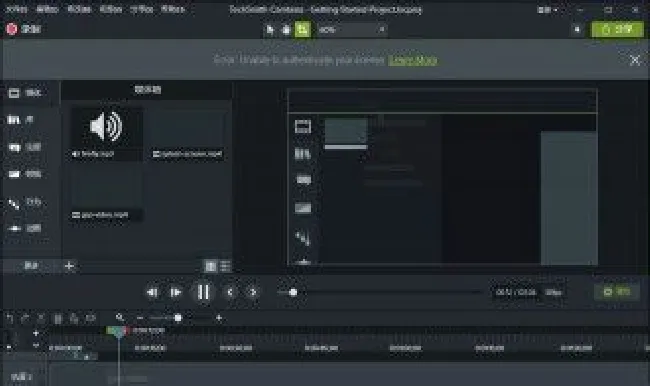The image size is (650, 386).
Task: Activate the green crop mode tool
Action: pyautogui.click(x=302, y=29)
